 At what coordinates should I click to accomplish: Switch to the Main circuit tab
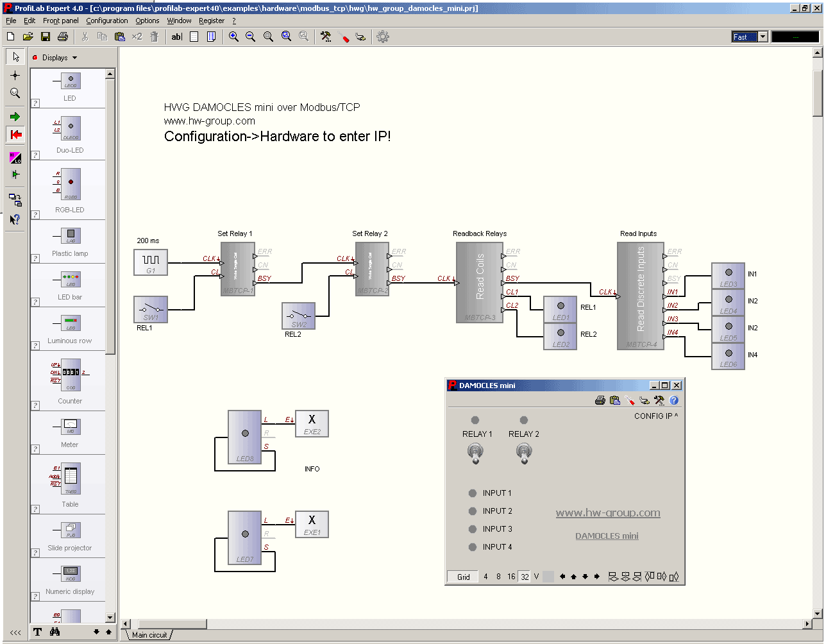coord(149,635)
